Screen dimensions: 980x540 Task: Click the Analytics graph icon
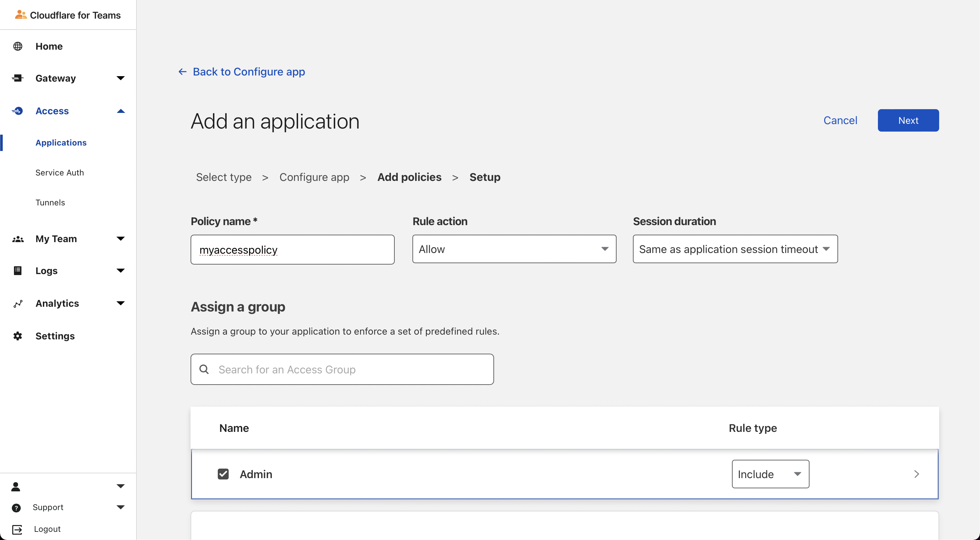pyautogui.click(x=17, y=303)
